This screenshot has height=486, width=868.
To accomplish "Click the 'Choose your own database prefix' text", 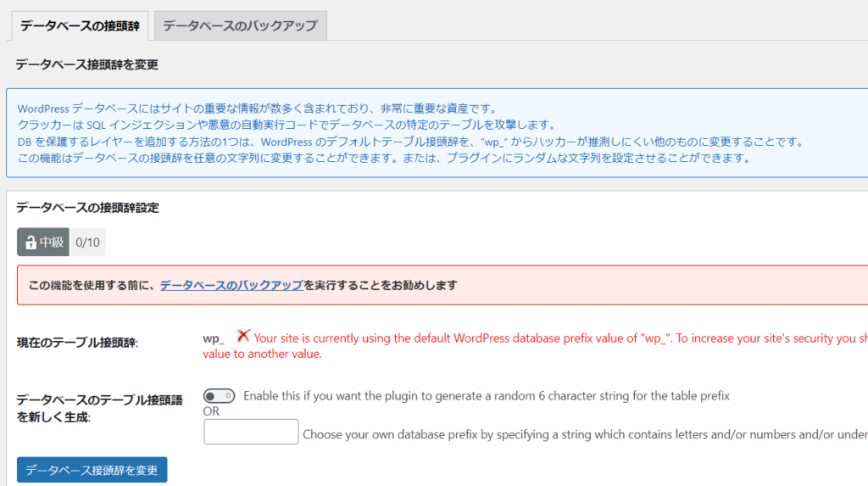I will coord(576,434).
